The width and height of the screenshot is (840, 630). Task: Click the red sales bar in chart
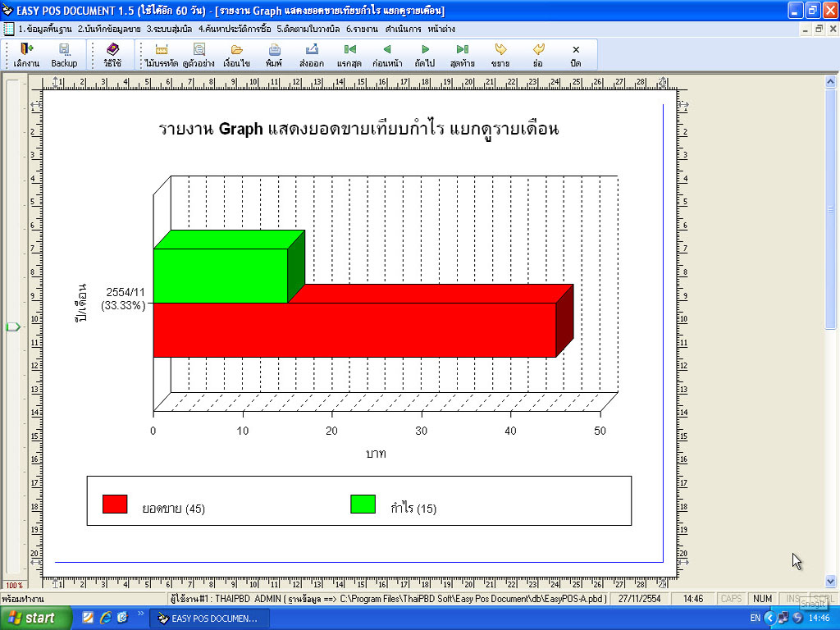coord(354,330)
